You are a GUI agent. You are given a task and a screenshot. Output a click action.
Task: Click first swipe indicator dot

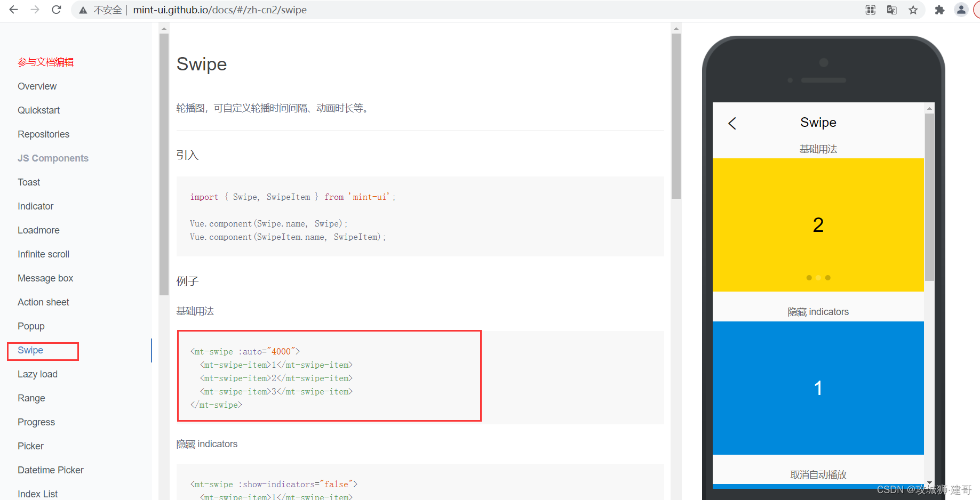coord(809,278)
